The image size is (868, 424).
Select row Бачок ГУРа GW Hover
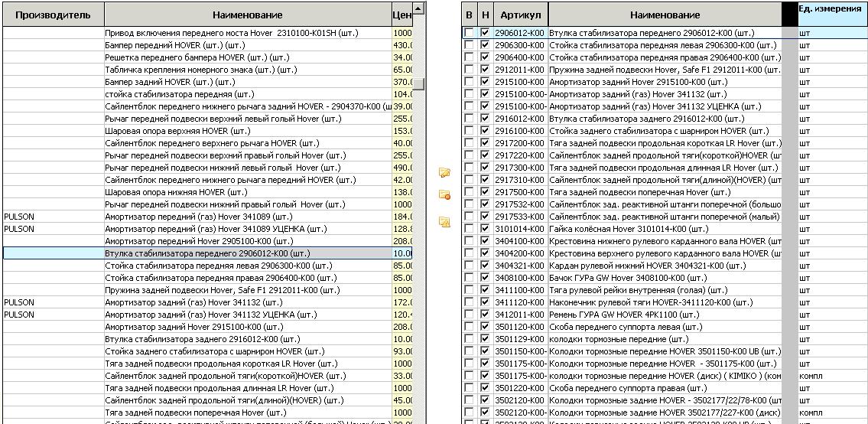coord(665,278)
